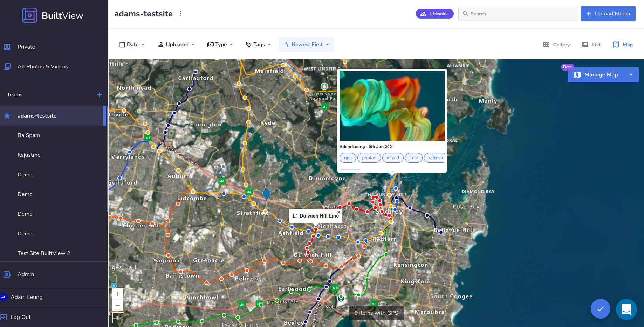Screen dimensions: 644x327
Task: Click the add team plus icon
Action: click(x=100, y=95)
